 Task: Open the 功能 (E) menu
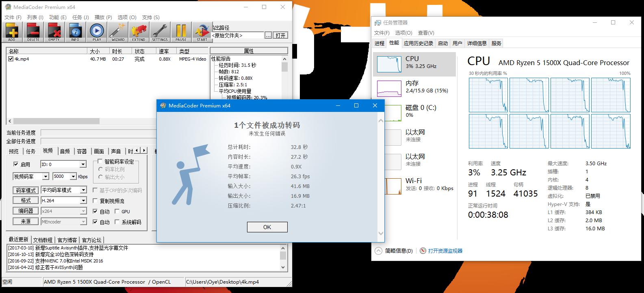click(58, 17)
